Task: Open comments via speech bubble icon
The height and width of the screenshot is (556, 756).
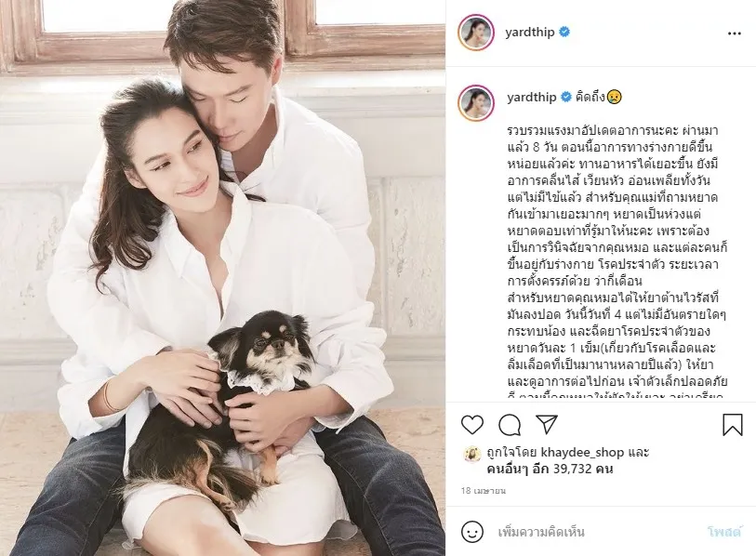Action: pos(510,425)
